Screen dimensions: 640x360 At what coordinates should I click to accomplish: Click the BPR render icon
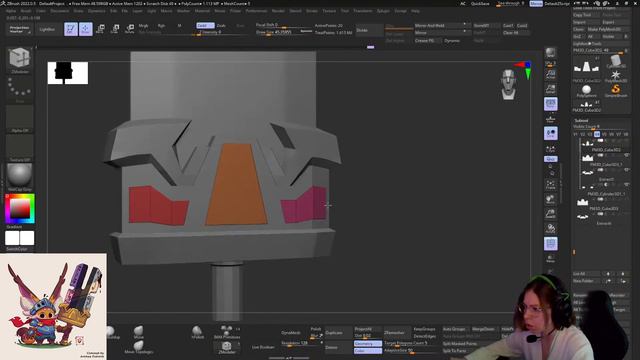[x=550, y=53]
